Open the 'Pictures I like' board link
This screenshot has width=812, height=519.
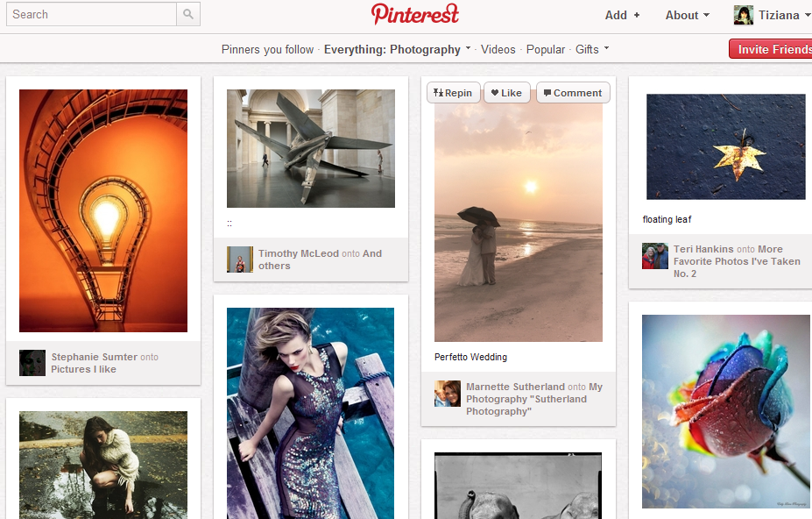(x=83, y=369)
